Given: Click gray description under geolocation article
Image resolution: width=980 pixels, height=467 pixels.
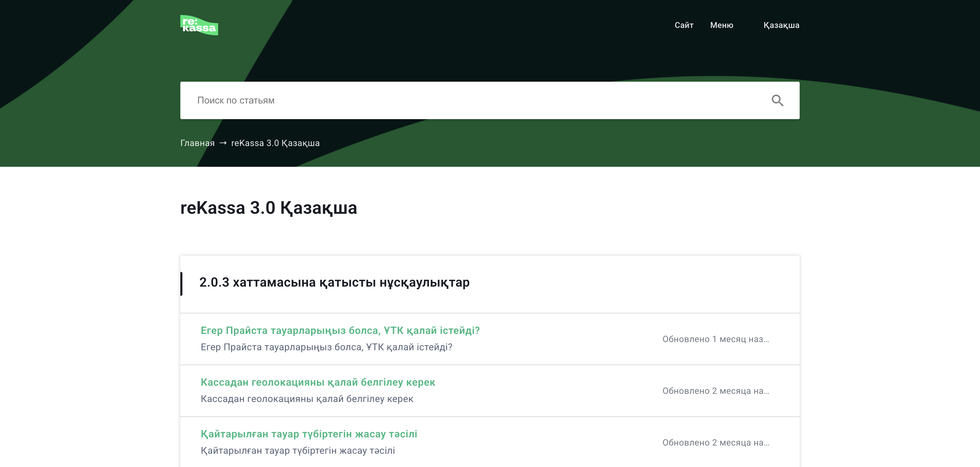Looking at the screenshot, I should click(x=307, y=399).
